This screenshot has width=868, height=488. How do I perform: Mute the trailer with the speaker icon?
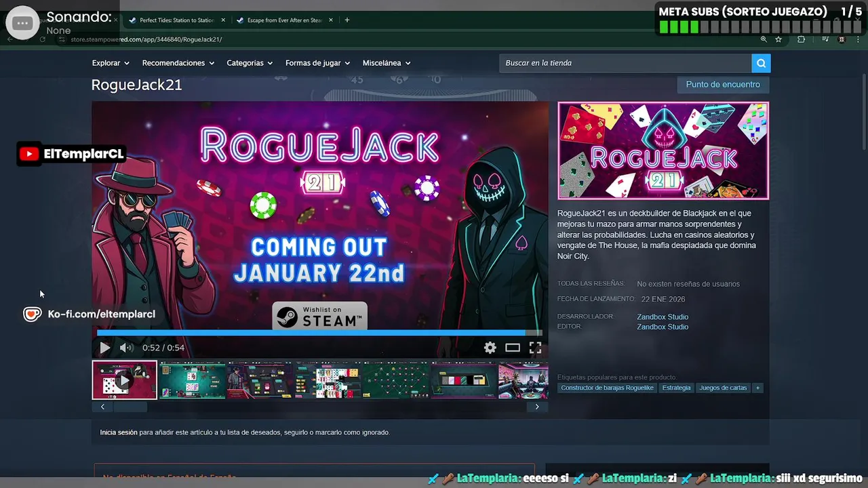click(126, 348)
